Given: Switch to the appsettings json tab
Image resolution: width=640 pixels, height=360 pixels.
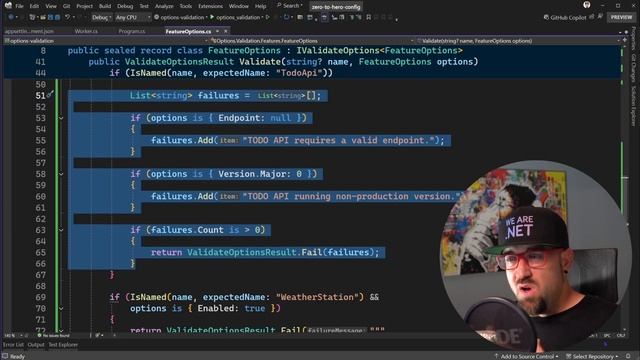Looking at the screenshot, I should point(29,31).
